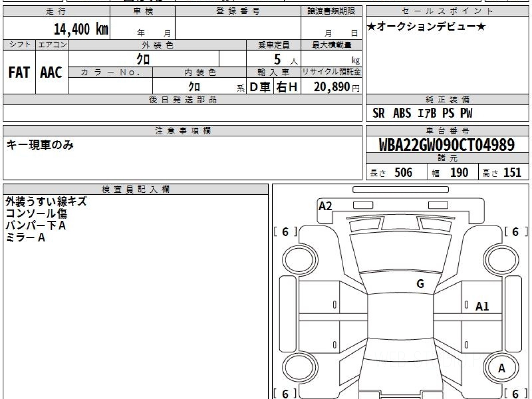Click the 後日発送部品 header
The width and height of the screenshot is (532, 399).
[x=183, y=100]
